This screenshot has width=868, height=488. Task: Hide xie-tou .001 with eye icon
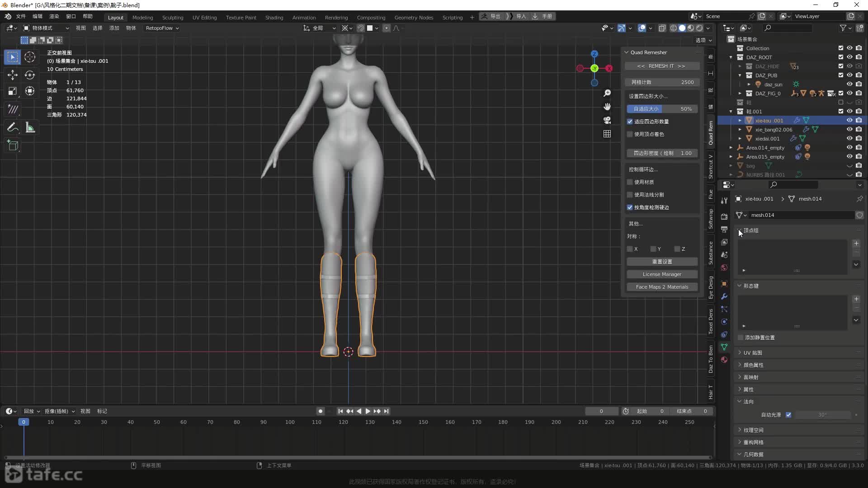849,120
